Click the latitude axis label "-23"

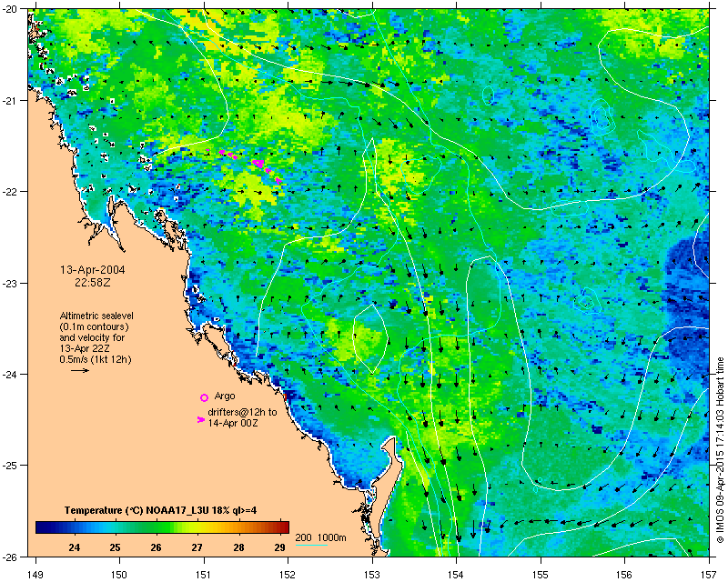click(x=10, y=283)
